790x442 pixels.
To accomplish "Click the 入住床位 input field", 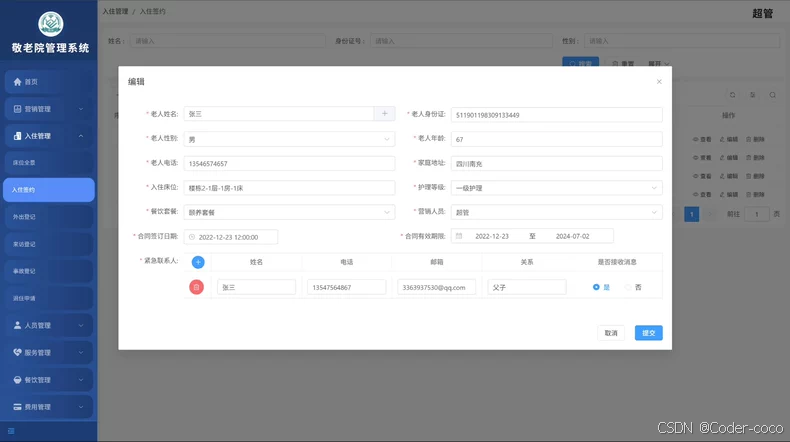I will pyautogui.click(x=289, y=188).
